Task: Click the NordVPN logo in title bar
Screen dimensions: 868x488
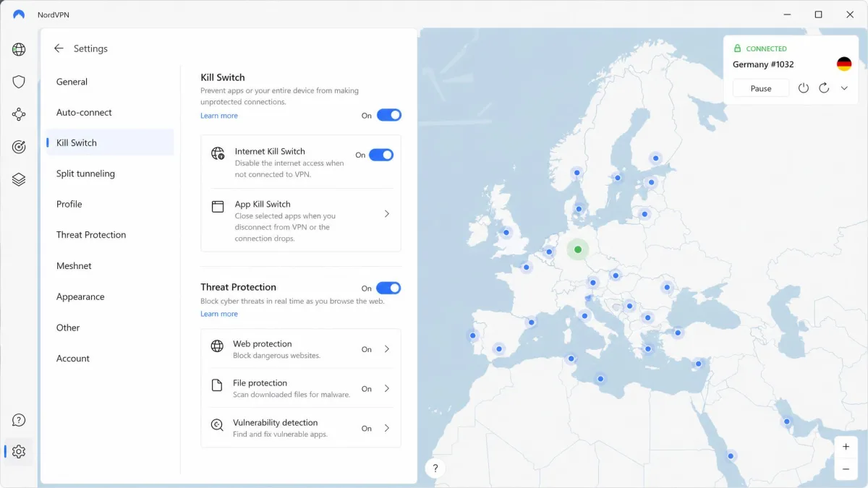Action: point(19,14)
